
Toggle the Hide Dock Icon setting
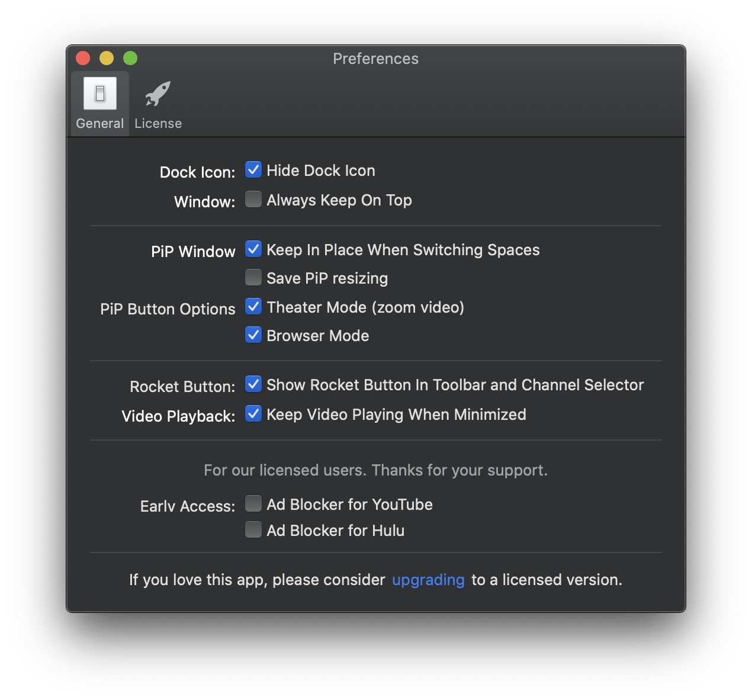tap(253, 169)
